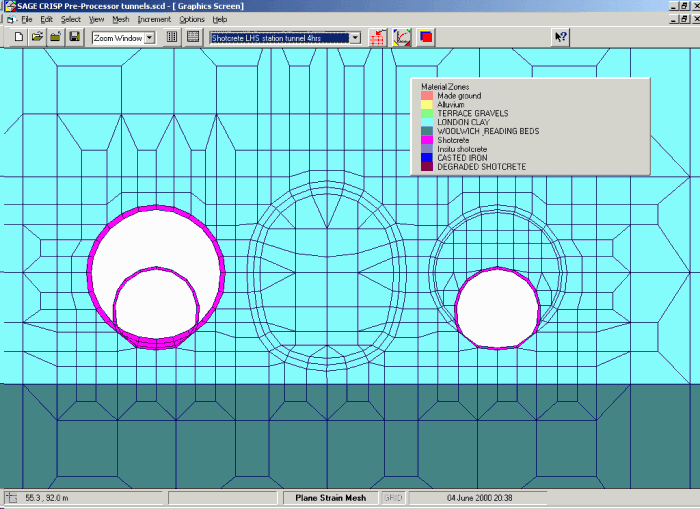Open the Help menu
Viewport: 700px width, 509px height.
220,20
